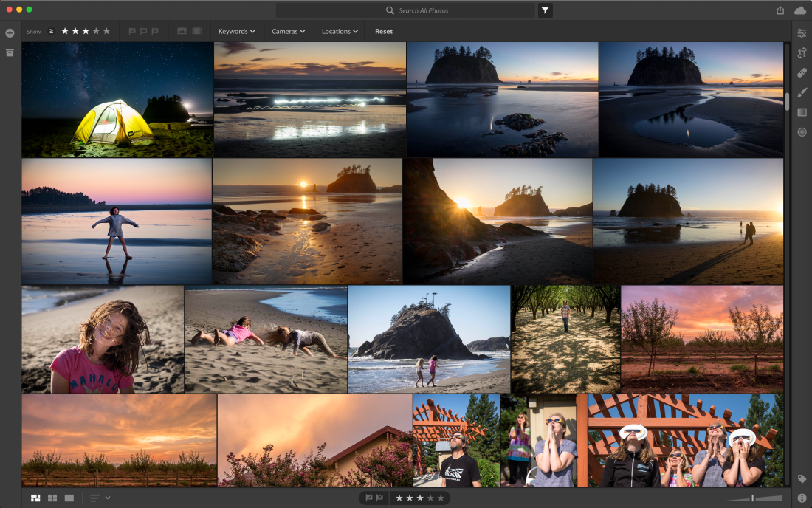The height and width of the screenshot is (508, 812).
Task: Toggle the picked flag filter in the filter bar
Action: pos(132,32)
